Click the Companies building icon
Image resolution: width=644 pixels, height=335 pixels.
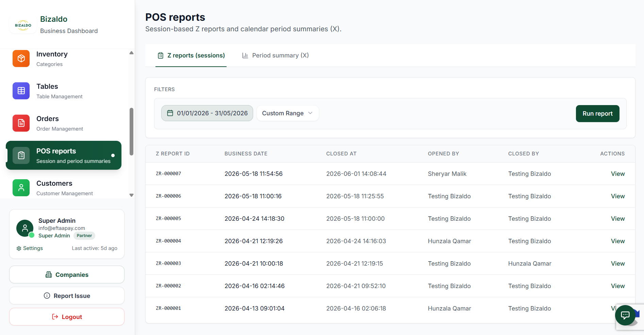(x=49, y=274)
